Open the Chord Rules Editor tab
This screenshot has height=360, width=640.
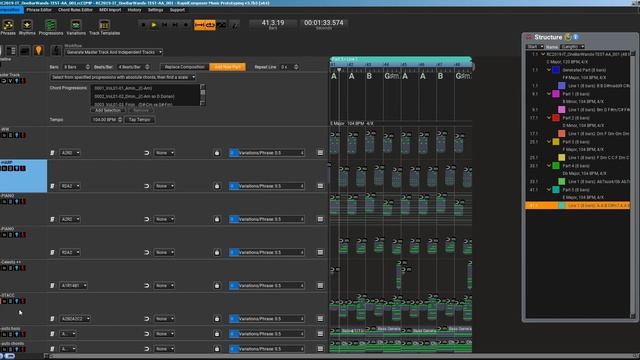[76, 10]
